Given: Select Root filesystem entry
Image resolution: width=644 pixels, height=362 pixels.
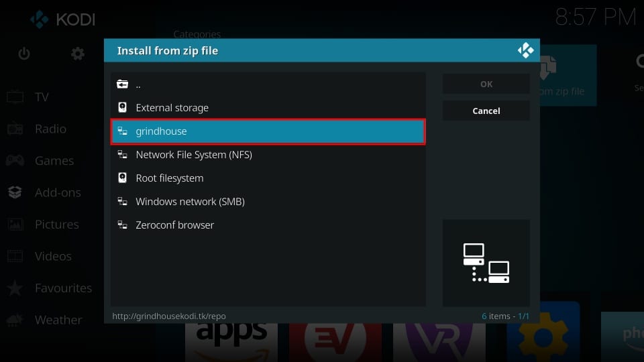Looking at the screenshot, I should coord(268,178).
